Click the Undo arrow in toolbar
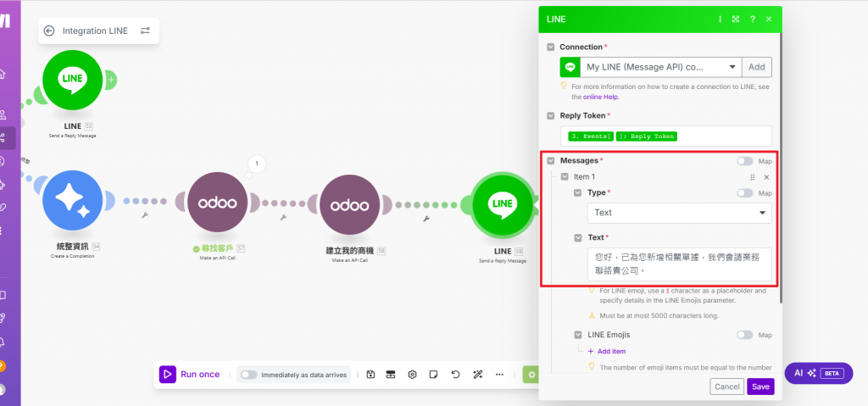 455,375
